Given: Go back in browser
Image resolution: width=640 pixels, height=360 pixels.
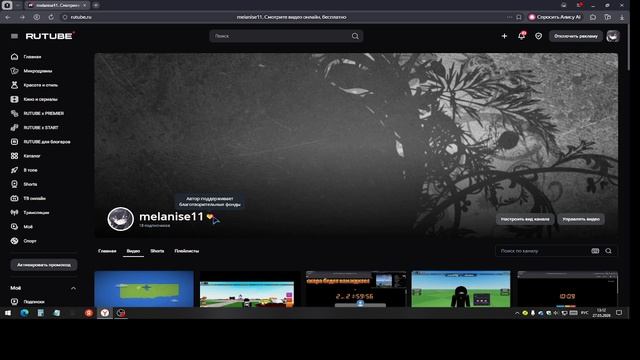Looking at the screenshot, I should 8,17.
